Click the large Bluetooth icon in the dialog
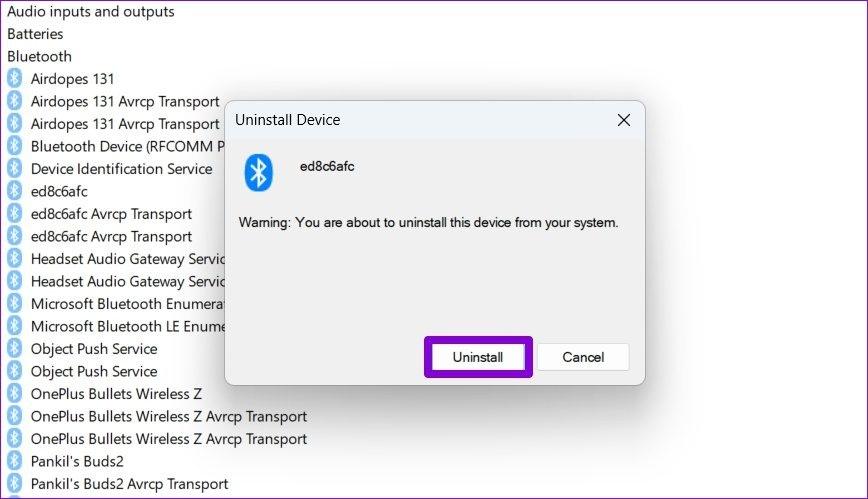Screen dimensions: 868x499 pyautogui.click(x=259, y=173)
